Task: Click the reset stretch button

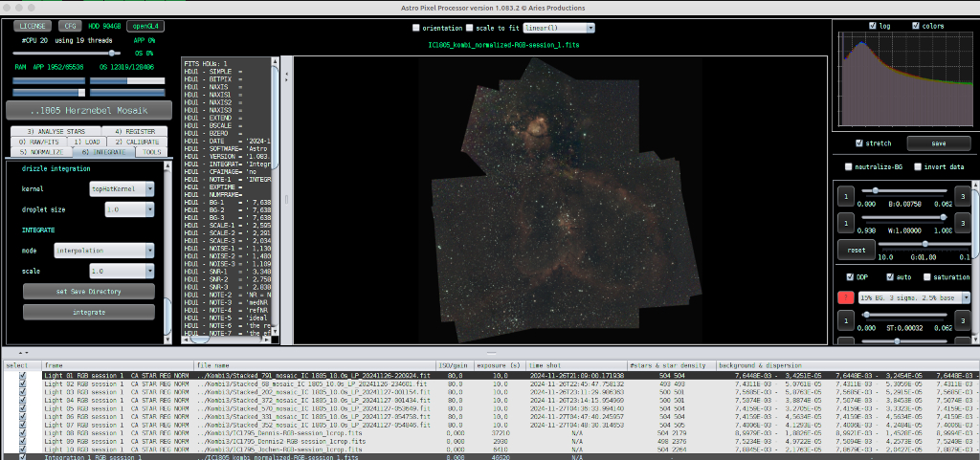Action: tap(856, 250)
